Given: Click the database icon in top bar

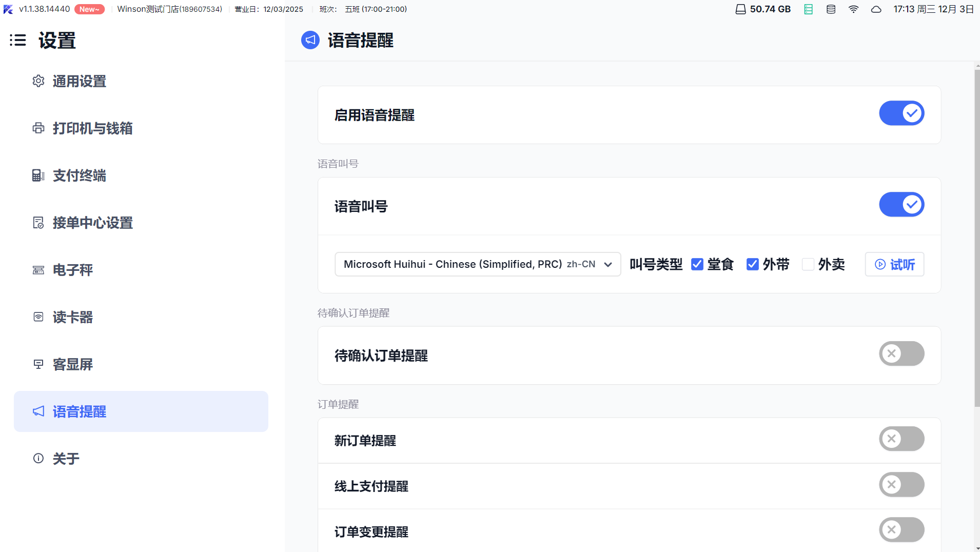Looking at the screenshot, I should [831, 9].
